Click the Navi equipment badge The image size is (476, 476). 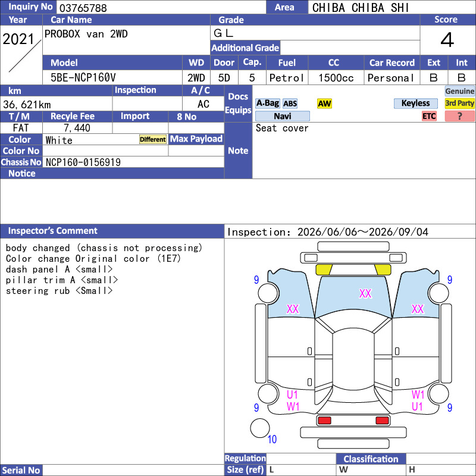(x=282, y=116)
